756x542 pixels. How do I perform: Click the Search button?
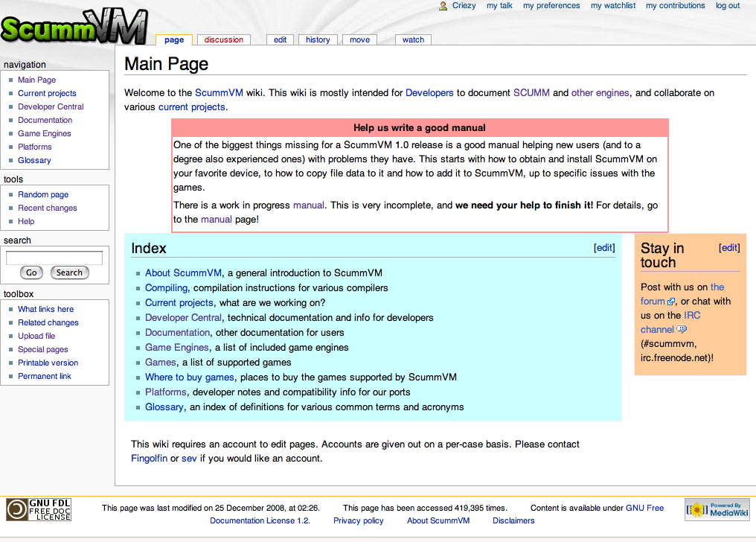69,273
